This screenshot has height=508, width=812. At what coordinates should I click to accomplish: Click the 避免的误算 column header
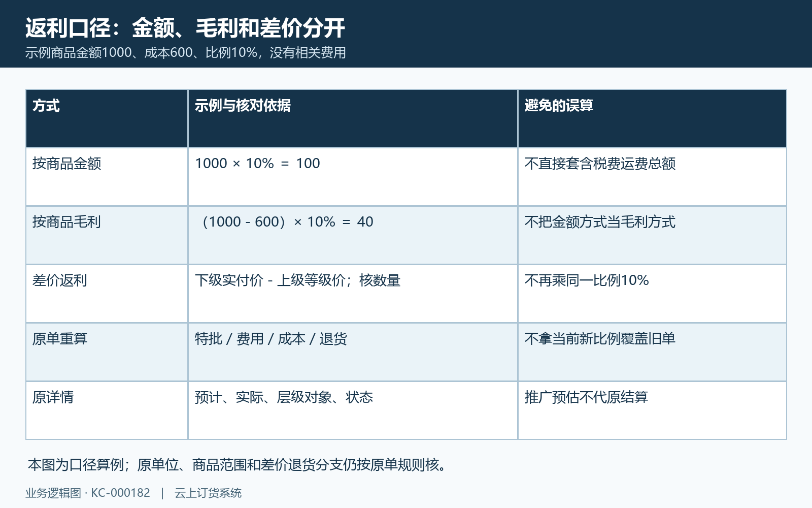tap(652, 118)
